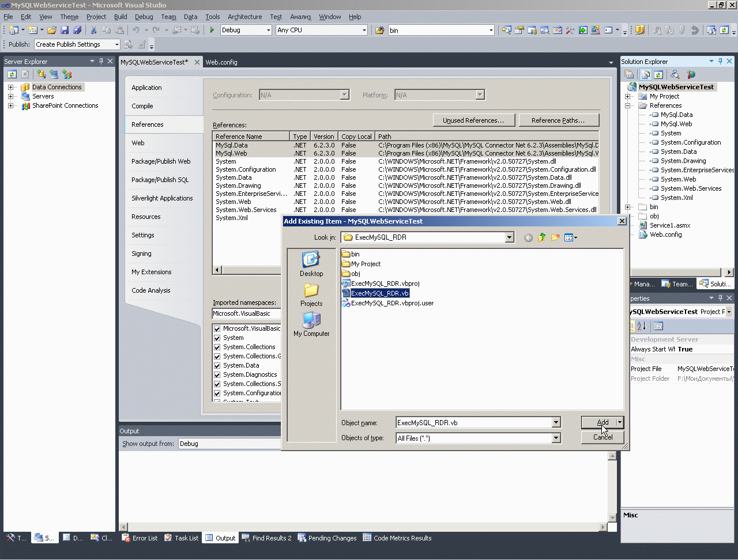Click the Open File folder icon in toolbar
The image size is (738, 560).
click(52, 30)
